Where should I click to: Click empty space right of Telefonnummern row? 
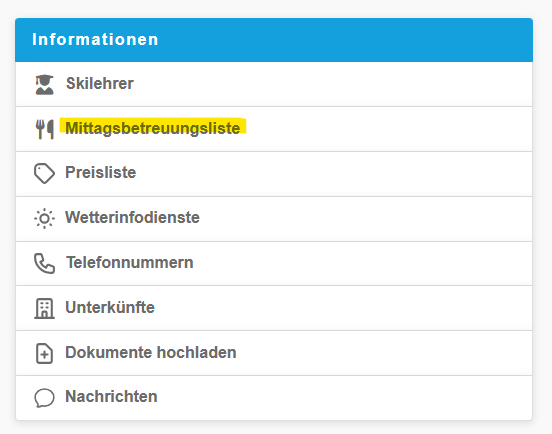coord(363,263)
